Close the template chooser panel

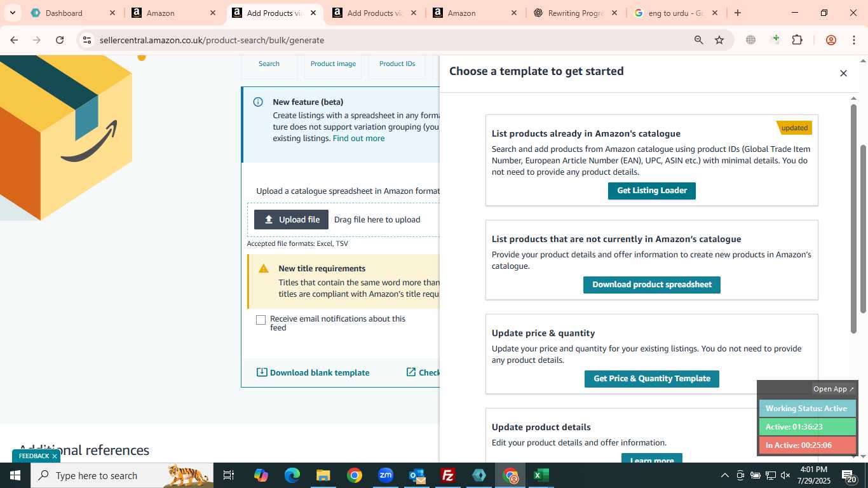843,74
